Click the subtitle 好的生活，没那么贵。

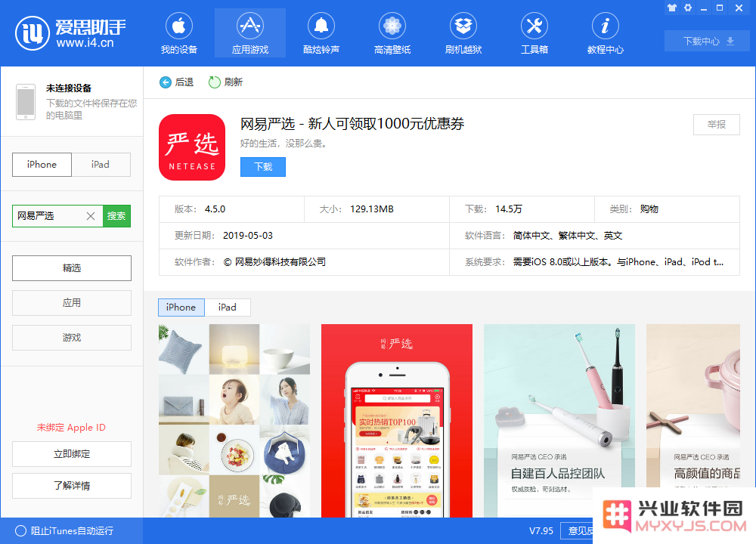pos(283,144)
